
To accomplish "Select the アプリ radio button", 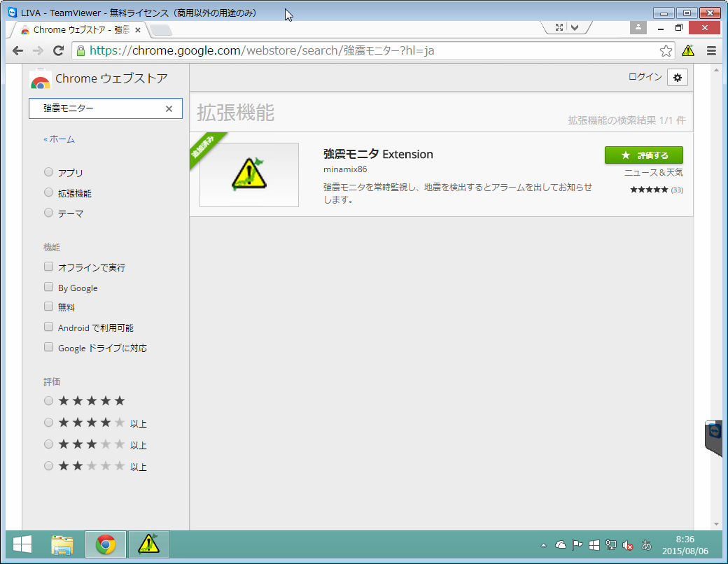I will coord(48,172).
